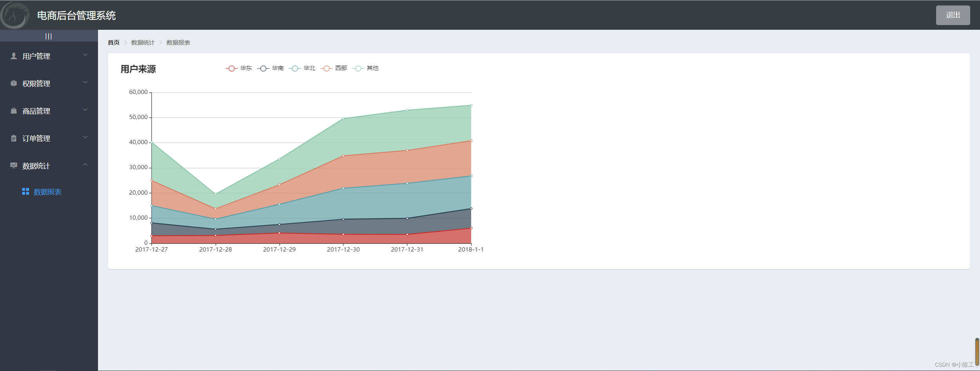Toggle the 西部 legend series

334,68
